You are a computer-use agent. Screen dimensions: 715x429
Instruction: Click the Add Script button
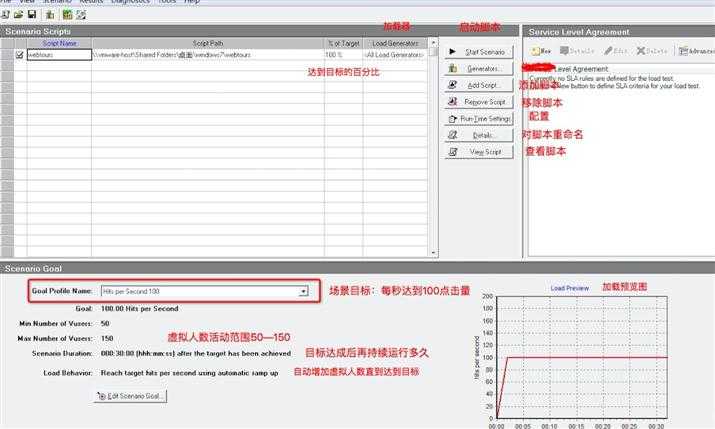[x=479, y=85]
